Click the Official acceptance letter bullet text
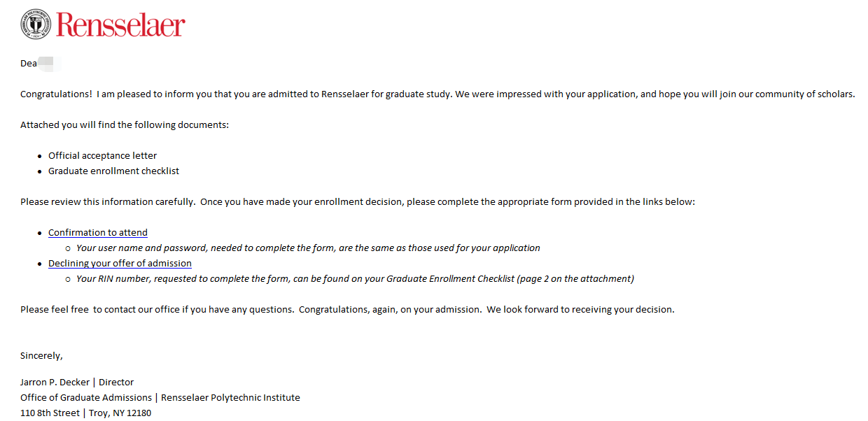Screen dimensions: 868x421 click(102, 156)
